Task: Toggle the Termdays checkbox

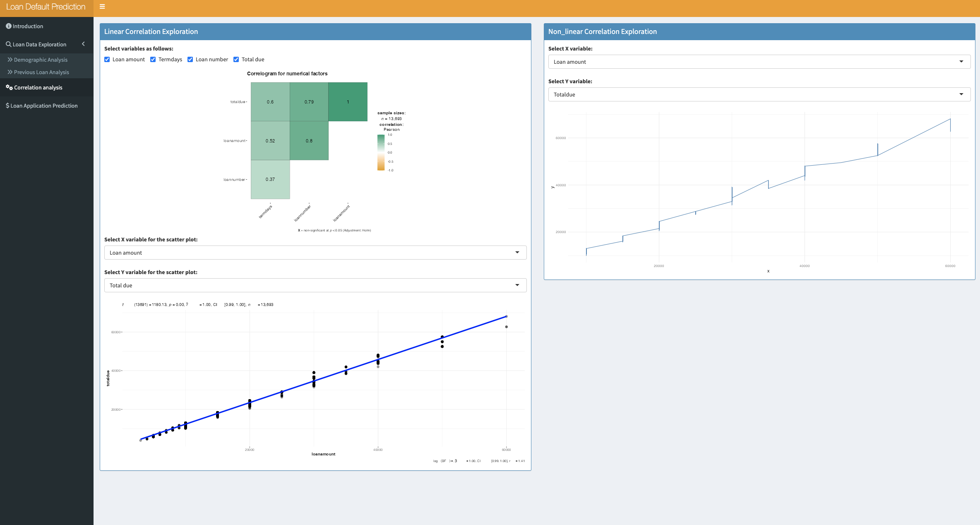Action: coord(153,59)
